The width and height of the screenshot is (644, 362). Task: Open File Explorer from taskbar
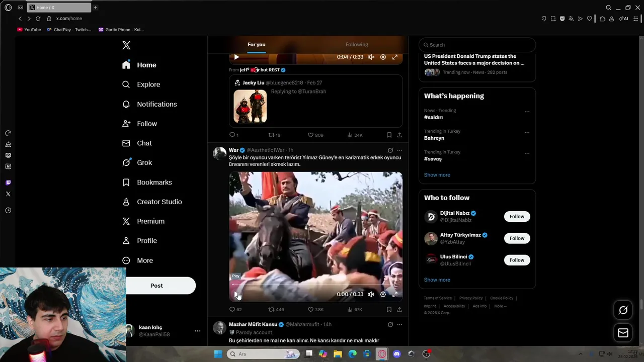pyautogui.click(x=338, y=354)
